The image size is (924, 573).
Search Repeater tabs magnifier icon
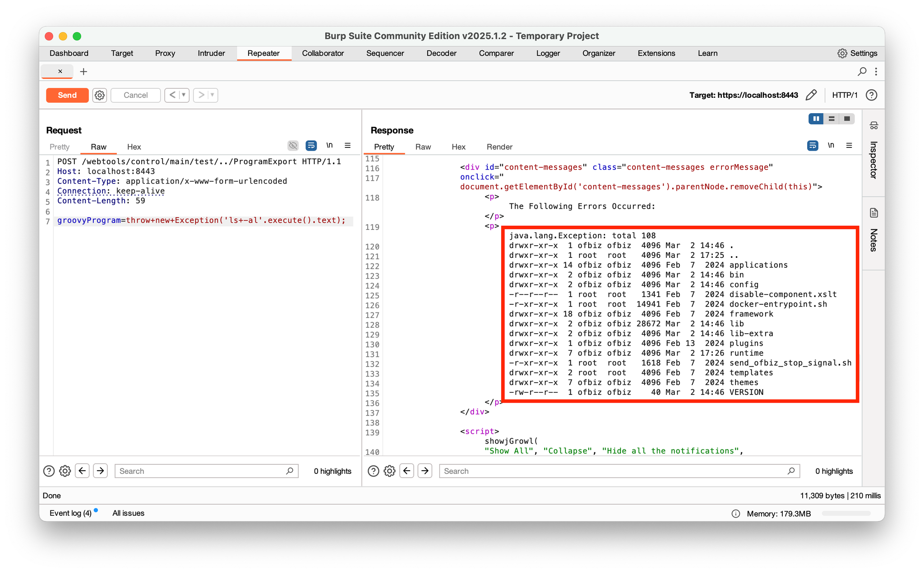[x=862, y=71]
